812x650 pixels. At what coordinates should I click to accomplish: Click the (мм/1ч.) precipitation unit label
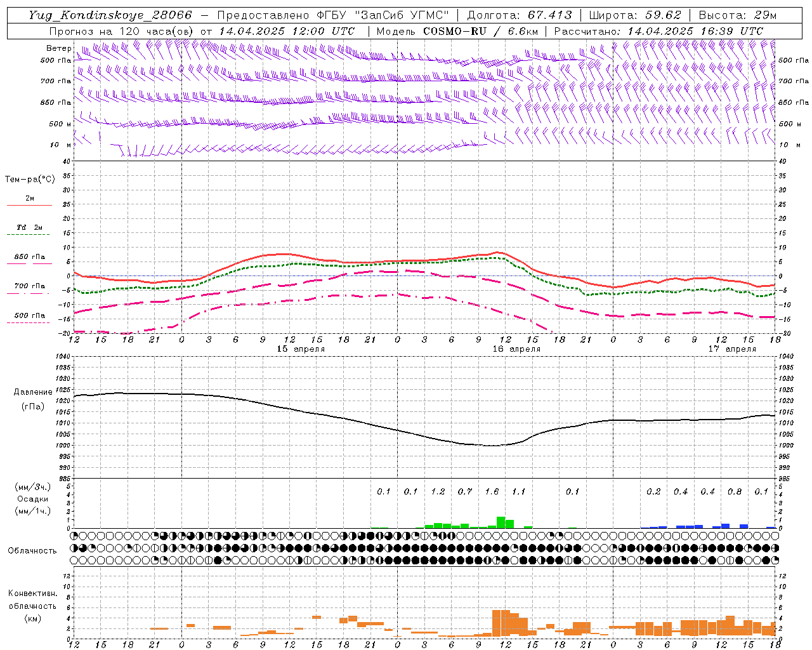[x=34, y=511]
